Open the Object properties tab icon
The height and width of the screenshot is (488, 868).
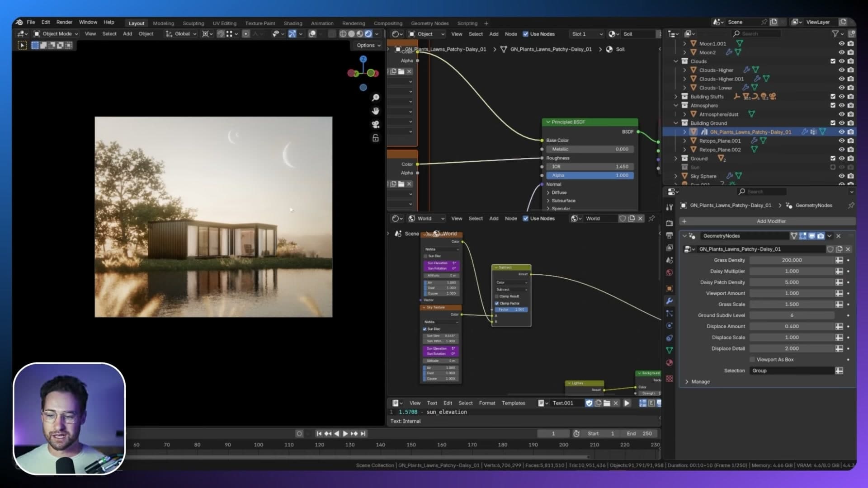tap(670, 289)
